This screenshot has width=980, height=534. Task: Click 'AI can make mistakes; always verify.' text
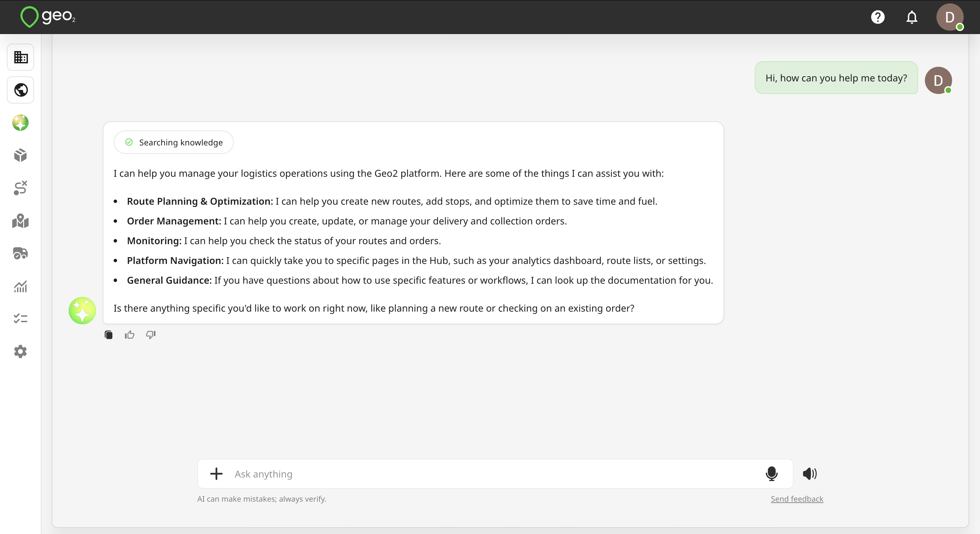pyautogui.click(x=262, y=499)
